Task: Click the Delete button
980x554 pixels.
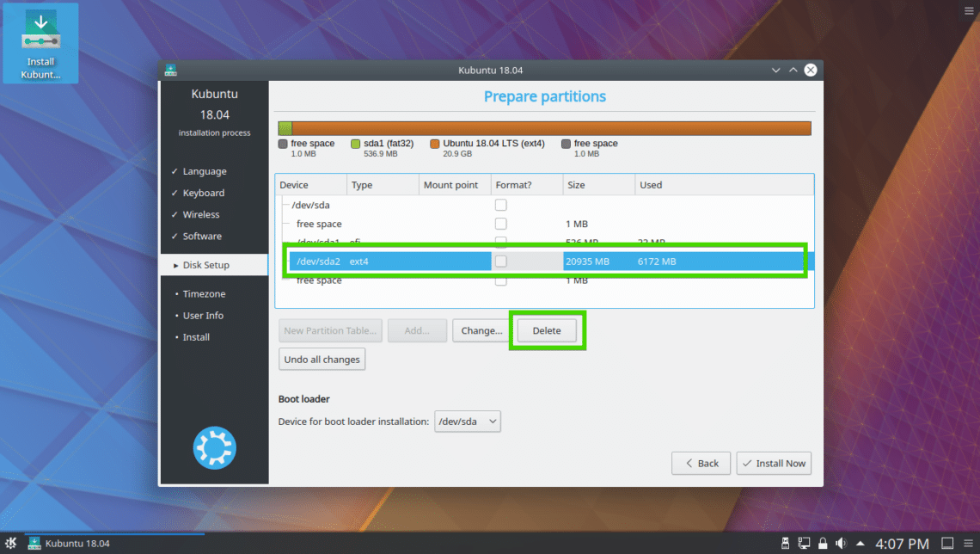Action: (x=547, y=331)
